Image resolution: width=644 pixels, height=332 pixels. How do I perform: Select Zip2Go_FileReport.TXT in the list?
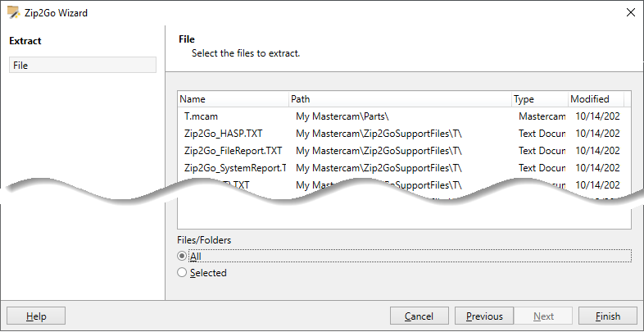tap(234, 151)
